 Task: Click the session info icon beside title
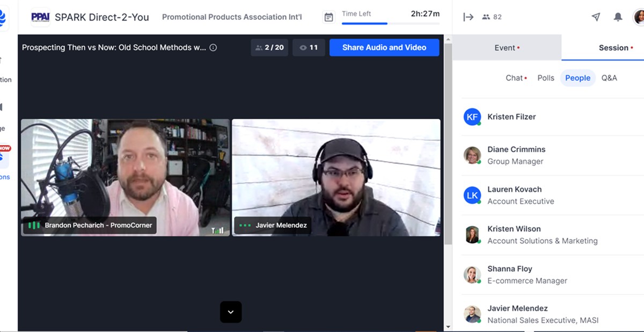pos(213,48)
